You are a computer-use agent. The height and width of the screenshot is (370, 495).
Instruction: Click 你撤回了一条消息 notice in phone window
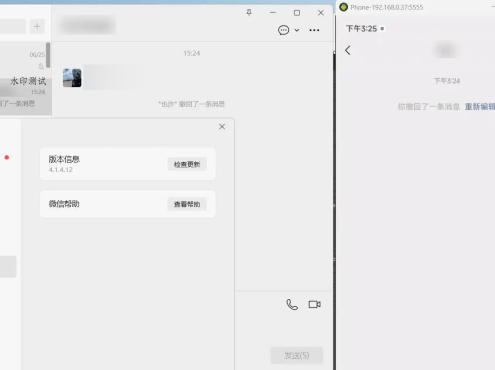(x=429, y=107)
